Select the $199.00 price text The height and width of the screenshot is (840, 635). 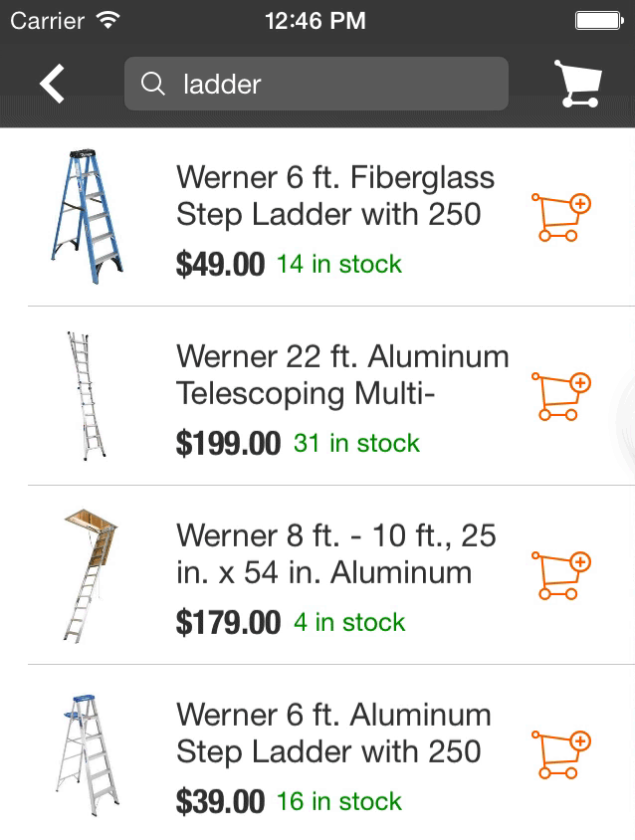pos(228,444)
